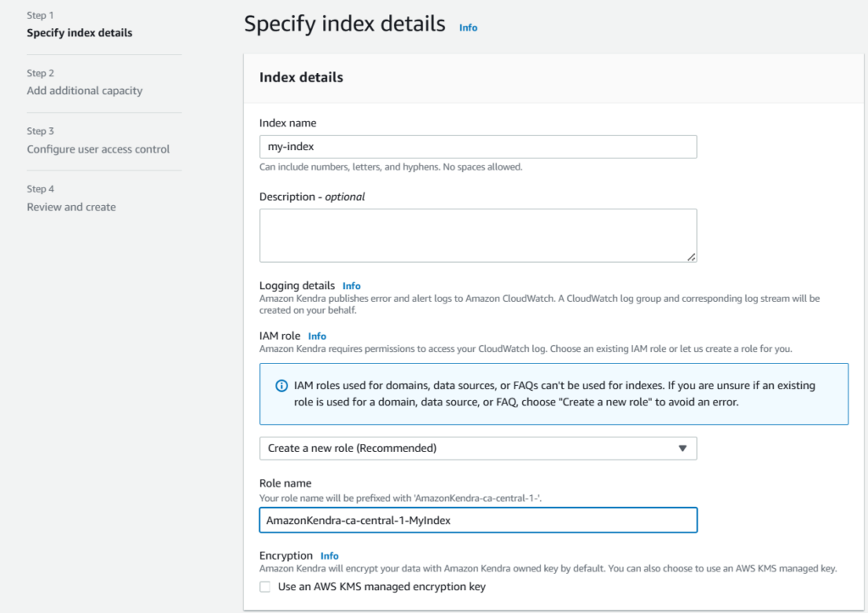Click into the Description text area
This screenshot has height=613, width=868.
477,235
